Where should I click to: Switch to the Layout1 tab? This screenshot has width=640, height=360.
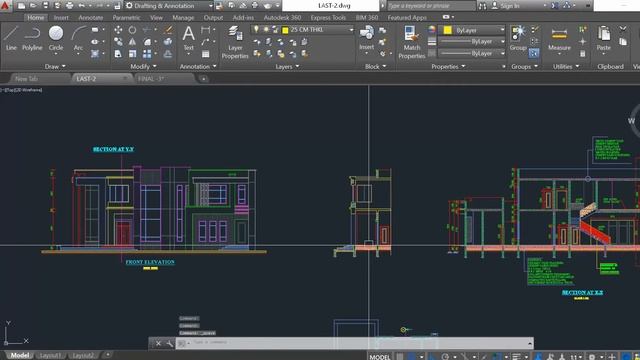pos(50,356)
